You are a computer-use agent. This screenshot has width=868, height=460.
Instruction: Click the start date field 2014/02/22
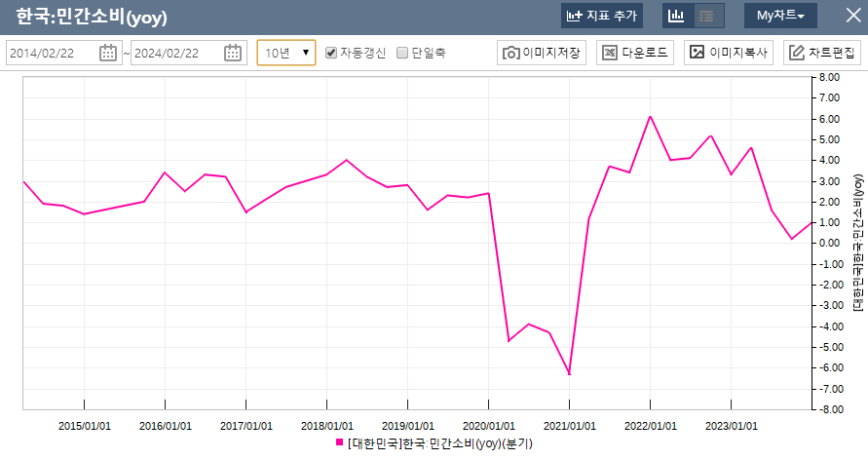tap(54, 53)
